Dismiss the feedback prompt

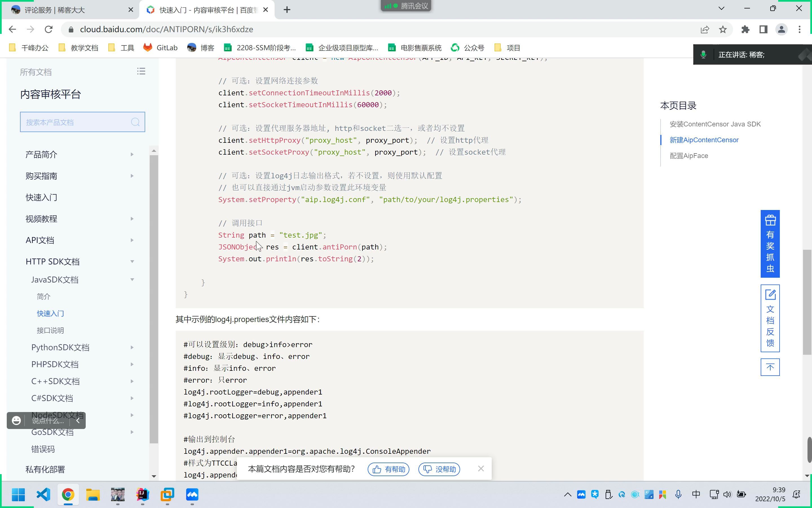tap(481, 469)
